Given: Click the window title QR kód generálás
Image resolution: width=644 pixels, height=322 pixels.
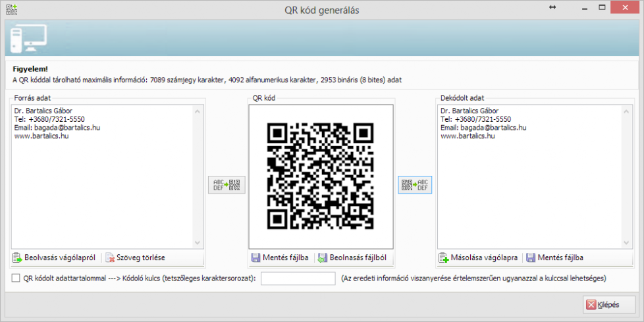Looking at the screenshot, I should [x=322, y=11].
